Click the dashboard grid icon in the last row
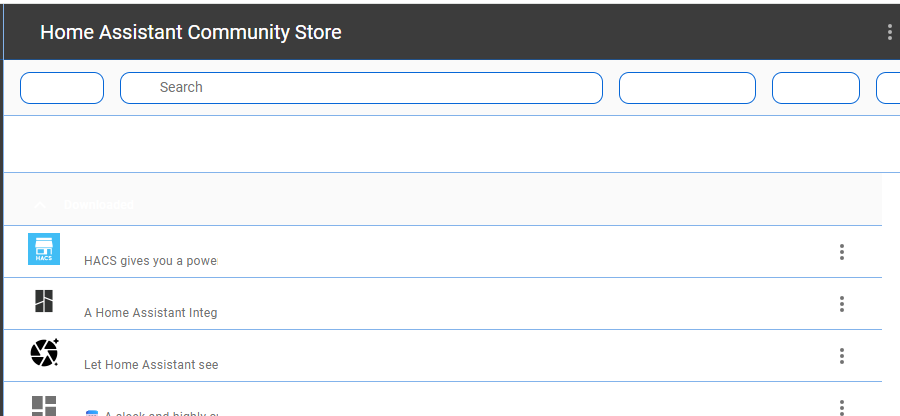900x416 pixels. (x=44, y=405)
